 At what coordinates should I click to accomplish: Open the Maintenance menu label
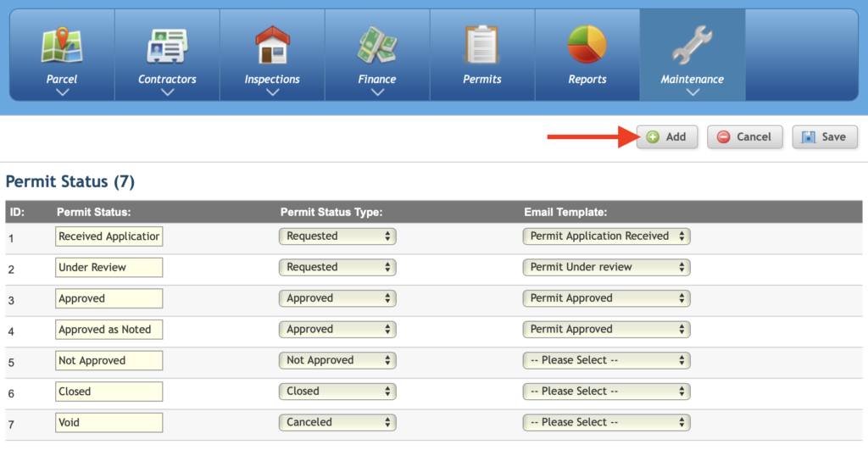coord(692,79)
